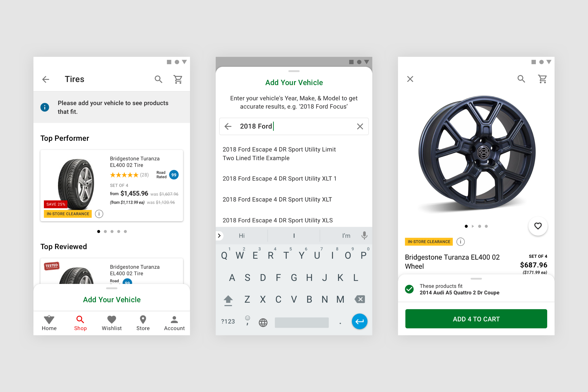This screenshot has height=392, width=588.
Task: Open search on the Tires screen
Action: click(x=158, y=79)
